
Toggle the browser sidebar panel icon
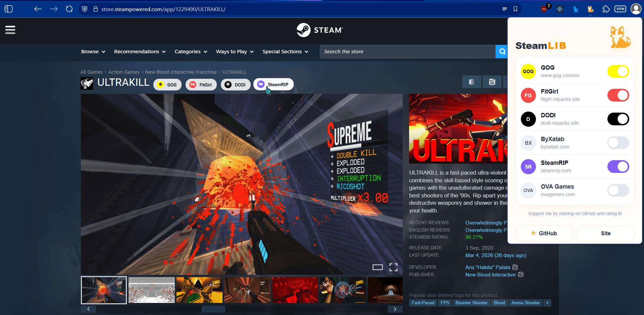coord(9,9)
